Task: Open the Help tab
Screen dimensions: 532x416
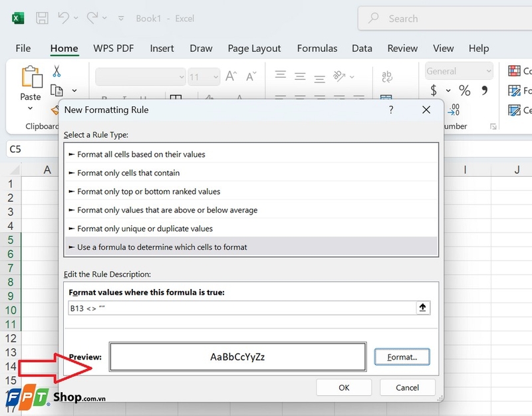Action: pyautogui.click(x=479, y=49)
